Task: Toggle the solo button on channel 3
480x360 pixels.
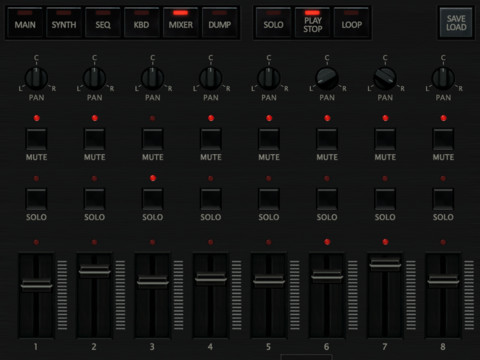Action: click(x=153, y=199)
